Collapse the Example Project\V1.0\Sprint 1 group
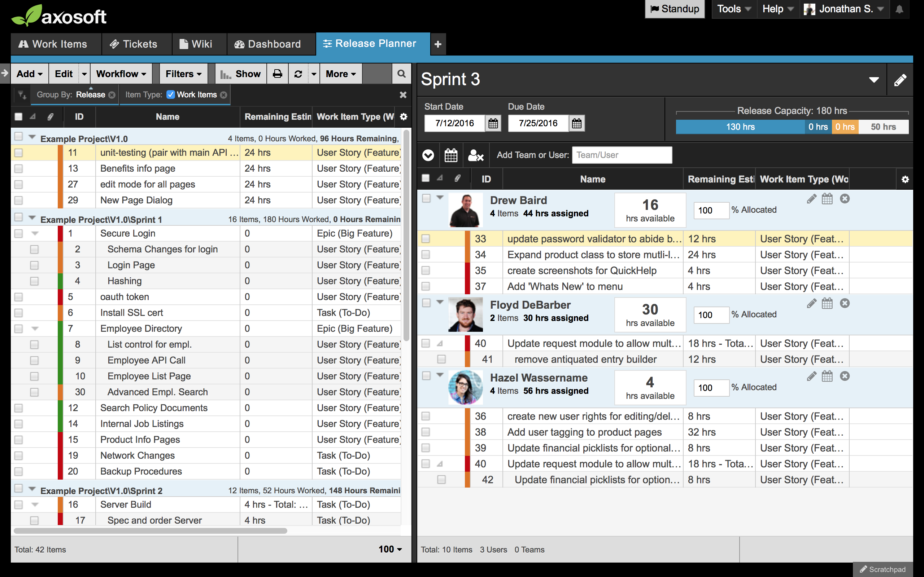Image resolution: width=924 pixels, height=577 pixels. pyautogui.click(x=32, y=218)
